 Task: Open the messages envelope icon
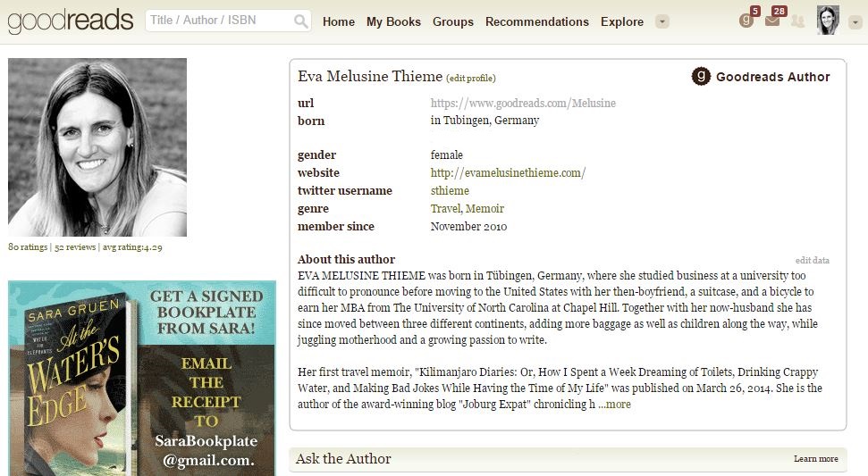click(x=772, y=21)
